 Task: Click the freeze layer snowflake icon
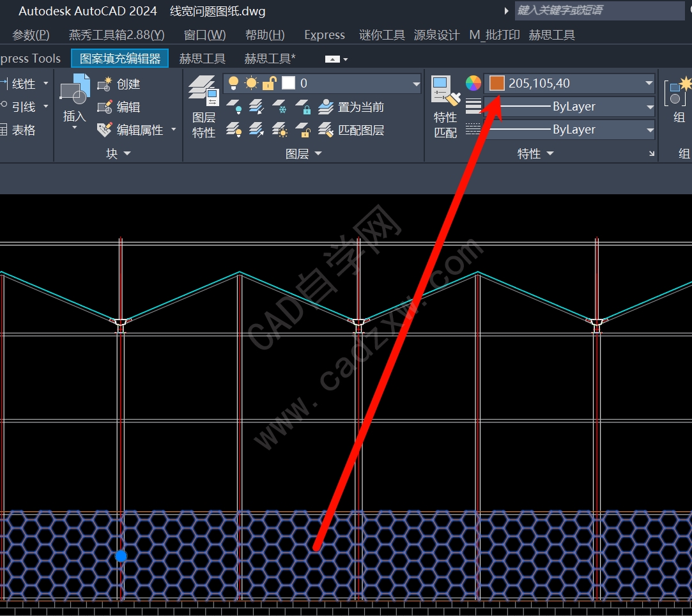tap(280, 107)
